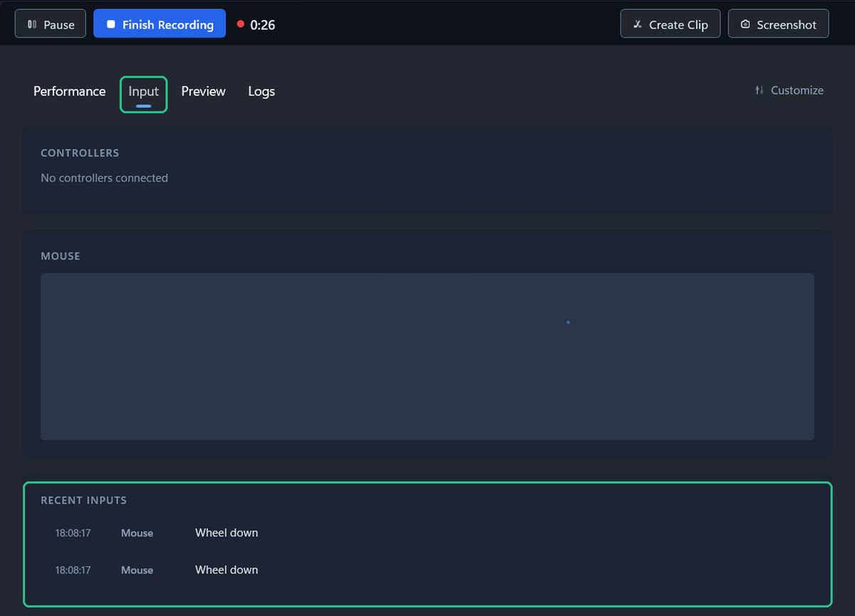The width and height of the screenshot is (855, 616).
Task: Click the red recording indicator dot
Action: [x=241, y=24]
